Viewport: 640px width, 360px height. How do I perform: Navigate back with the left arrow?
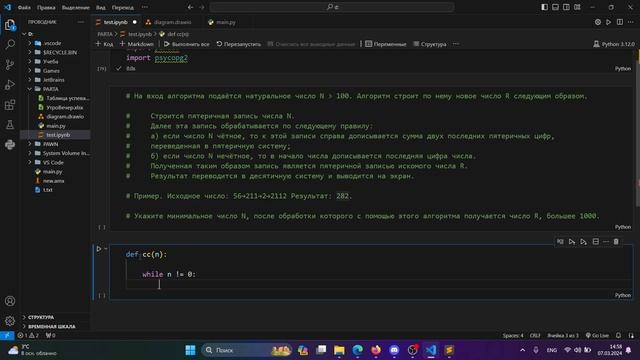[x=191, y=7]
